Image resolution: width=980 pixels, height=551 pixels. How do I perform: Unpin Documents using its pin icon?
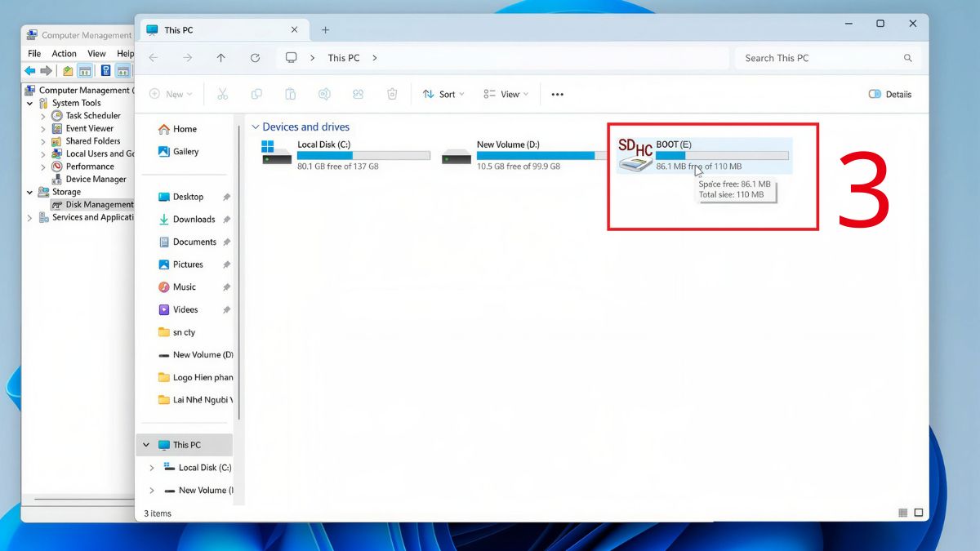coord(226,242)
